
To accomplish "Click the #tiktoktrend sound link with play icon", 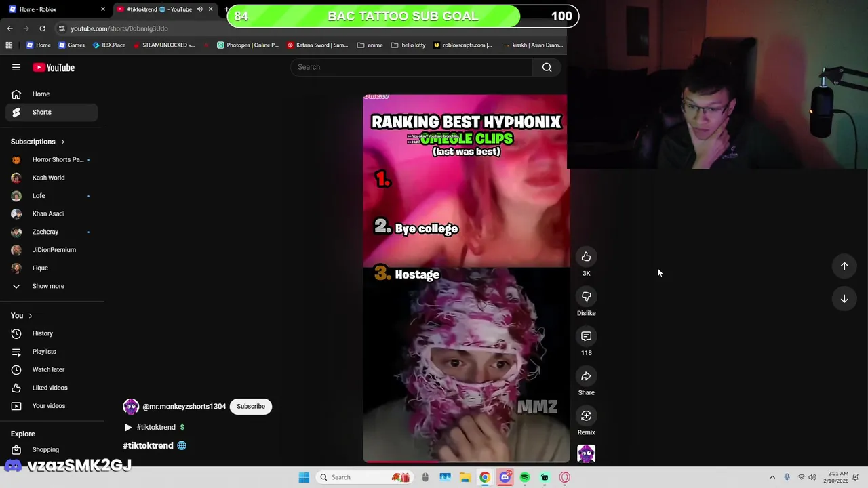I will coord(154,427).
